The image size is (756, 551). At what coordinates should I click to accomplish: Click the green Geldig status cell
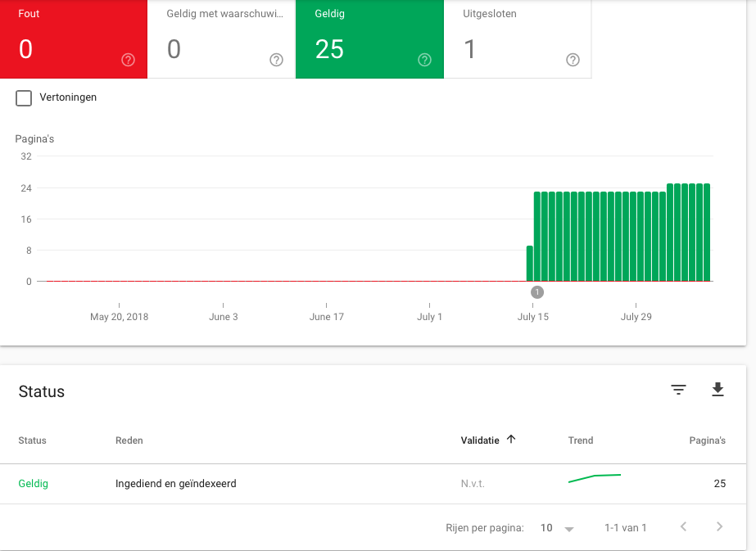tap(34, 484)
